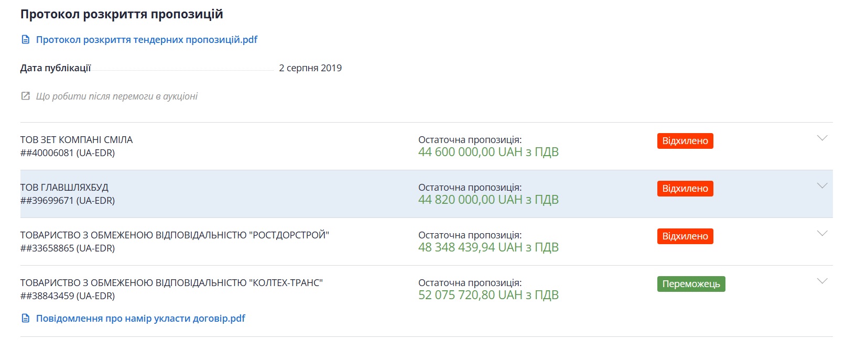
Task: Follow link Що робити після перемоги в аукціоні
Action: coord(116,96)
